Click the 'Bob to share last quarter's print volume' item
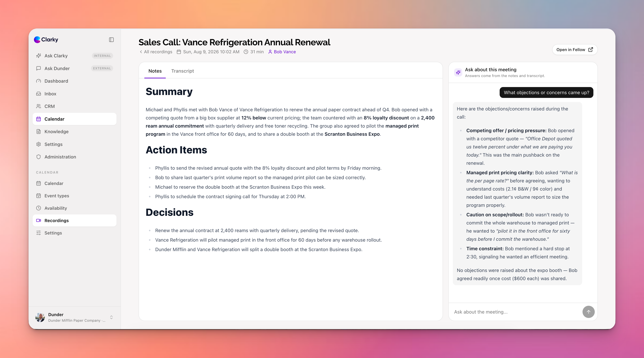The height and width of the screenshot is (358, 644). (260, 177)
